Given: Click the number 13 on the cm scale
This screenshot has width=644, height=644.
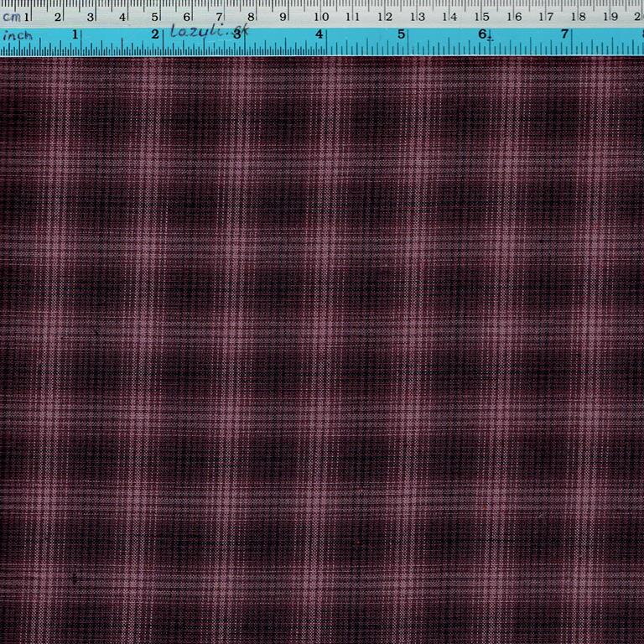Looking at the screenshot, I should pos(418,18).
